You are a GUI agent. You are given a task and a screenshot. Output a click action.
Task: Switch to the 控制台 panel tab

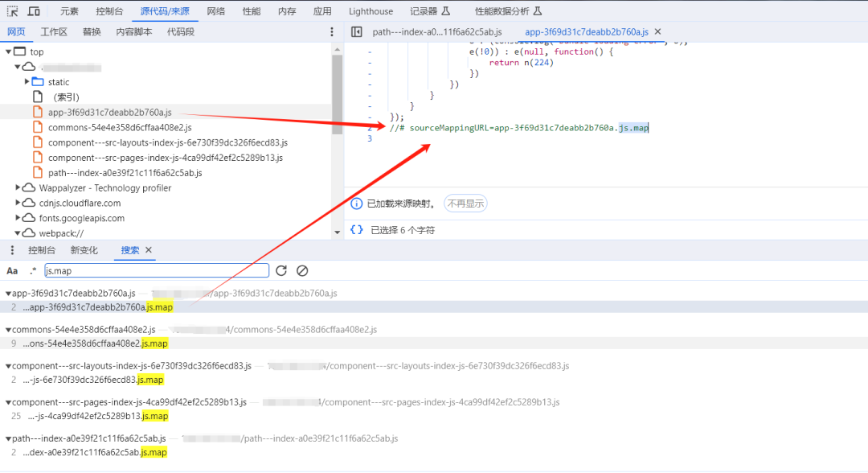coord(109,11)
